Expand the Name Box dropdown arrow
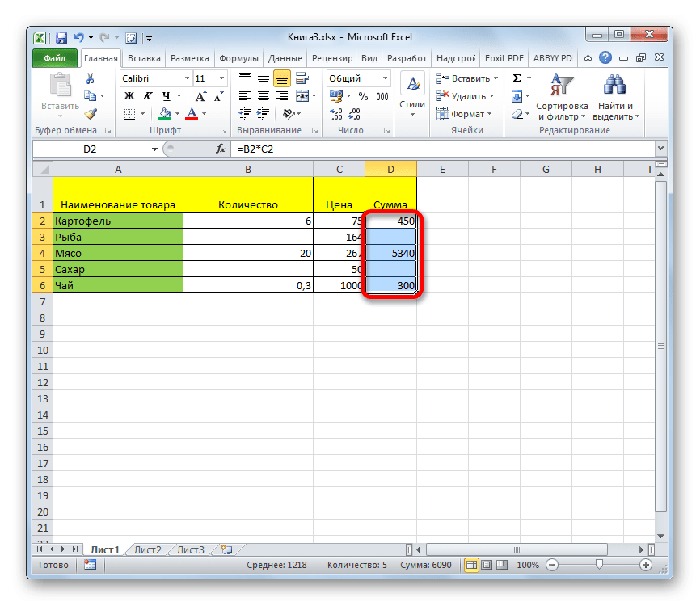The height and width of the screenshot is (606, 700). point(154,149)
